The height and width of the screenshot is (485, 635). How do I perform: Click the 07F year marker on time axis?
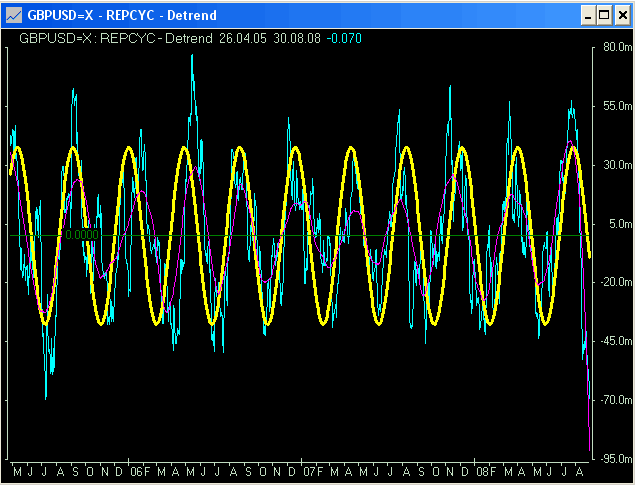(313, 472)
